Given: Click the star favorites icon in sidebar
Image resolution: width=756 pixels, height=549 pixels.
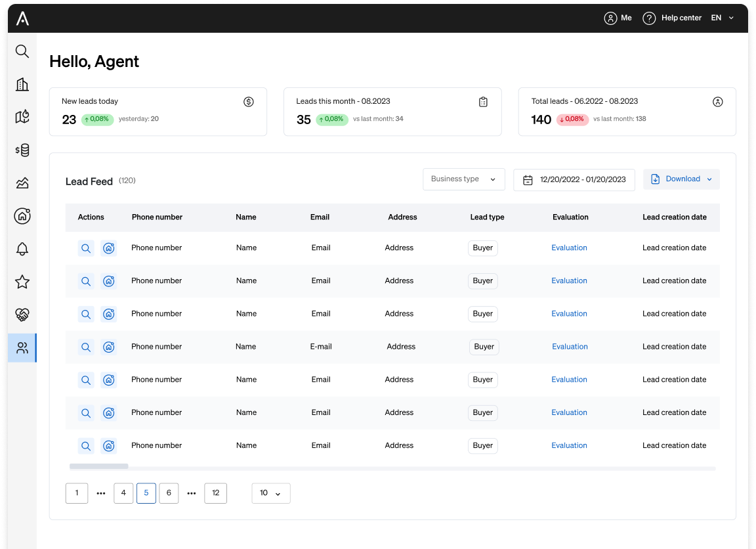Looking at the screenshot, I should point(22,281).
